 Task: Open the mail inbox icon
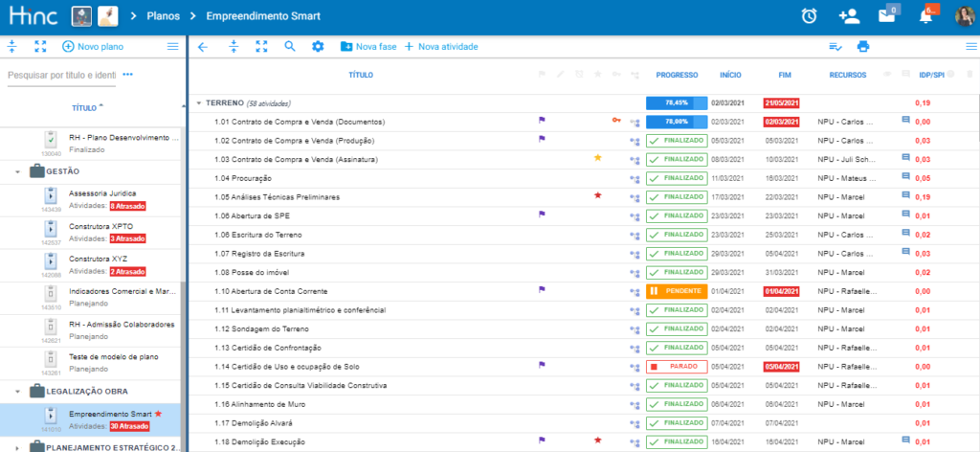point(886,16)
